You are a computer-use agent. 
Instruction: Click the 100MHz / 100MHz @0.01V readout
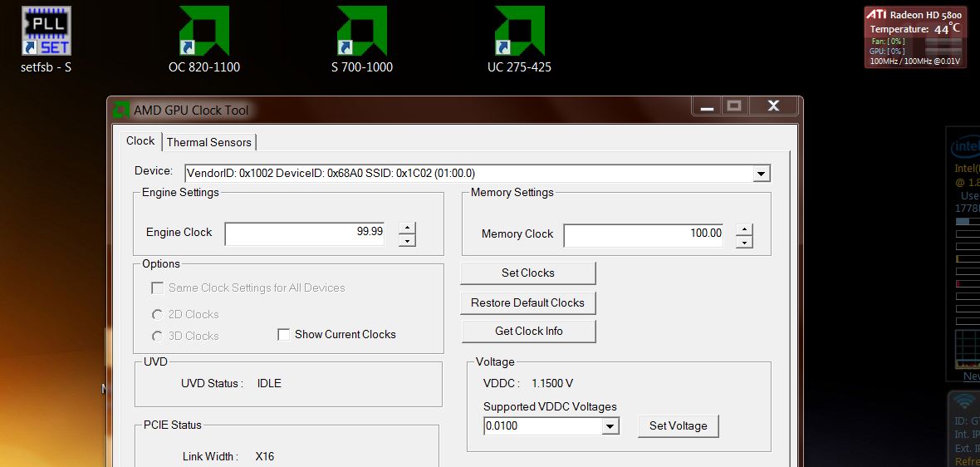(914, 61)
